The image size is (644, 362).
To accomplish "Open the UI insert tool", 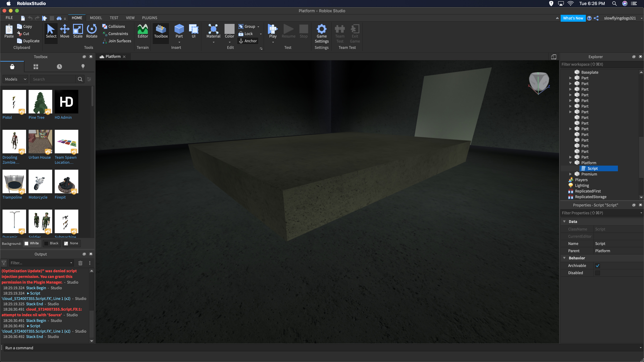I will [194, 31].
